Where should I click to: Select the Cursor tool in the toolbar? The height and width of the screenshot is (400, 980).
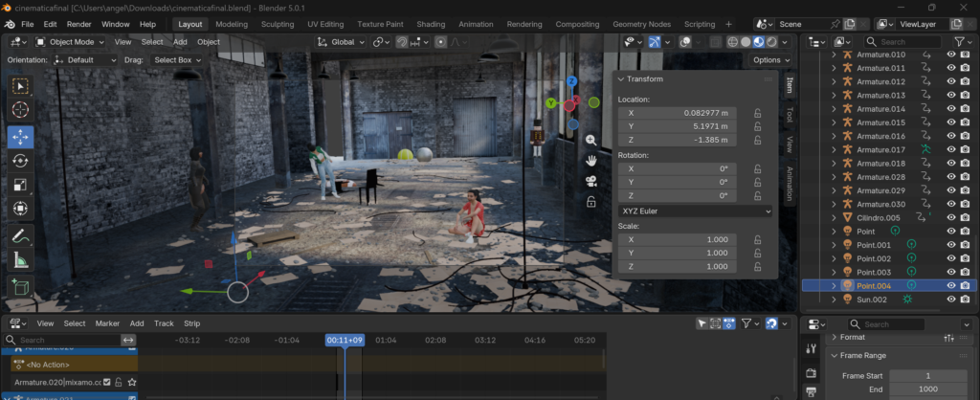20,110
